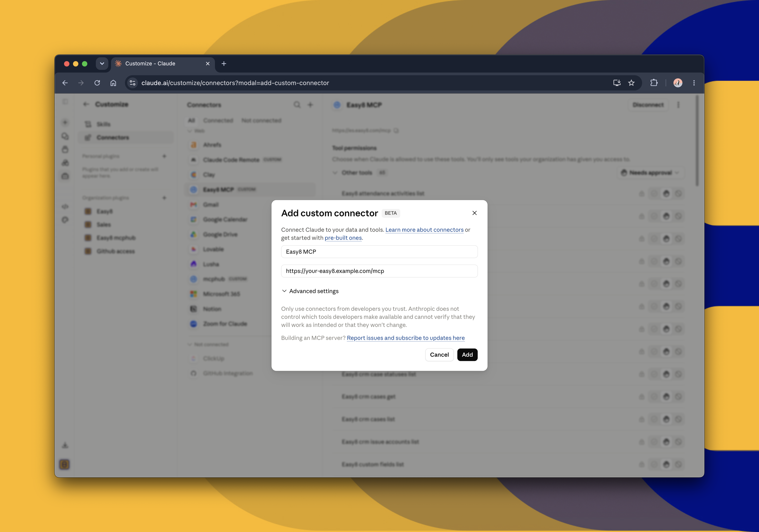Click the Google Drive connector icon

pyautogui.click(x=193, y=234)
